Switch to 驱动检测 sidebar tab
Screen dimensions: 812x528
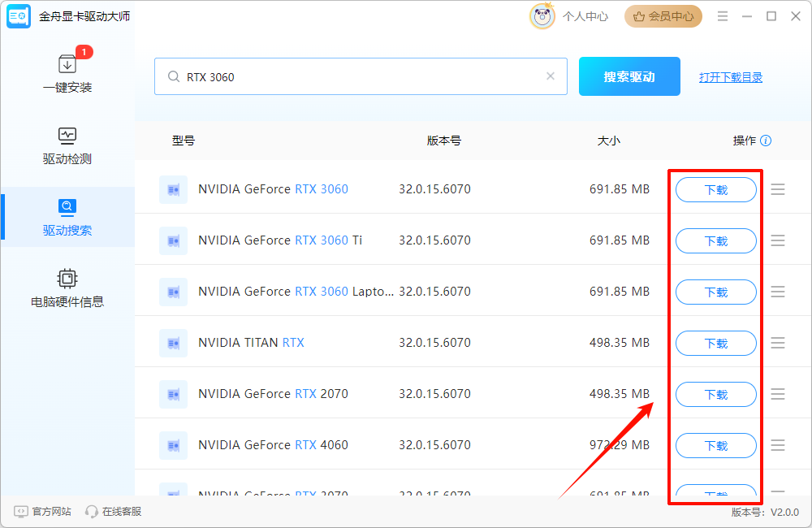[67, 145]
